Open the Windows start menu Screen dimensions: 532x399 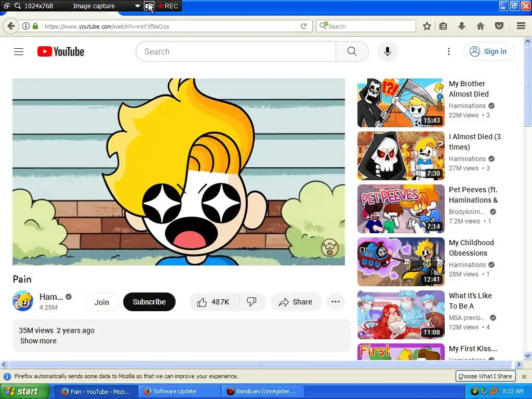click(24, 391)
